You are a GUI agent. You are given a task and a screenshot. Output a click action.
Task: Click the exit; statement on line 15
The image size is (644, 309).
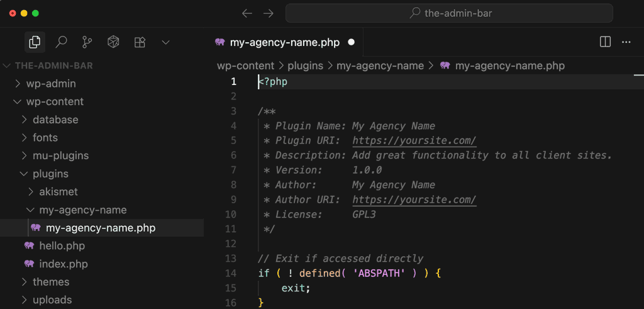coord(296,288)
